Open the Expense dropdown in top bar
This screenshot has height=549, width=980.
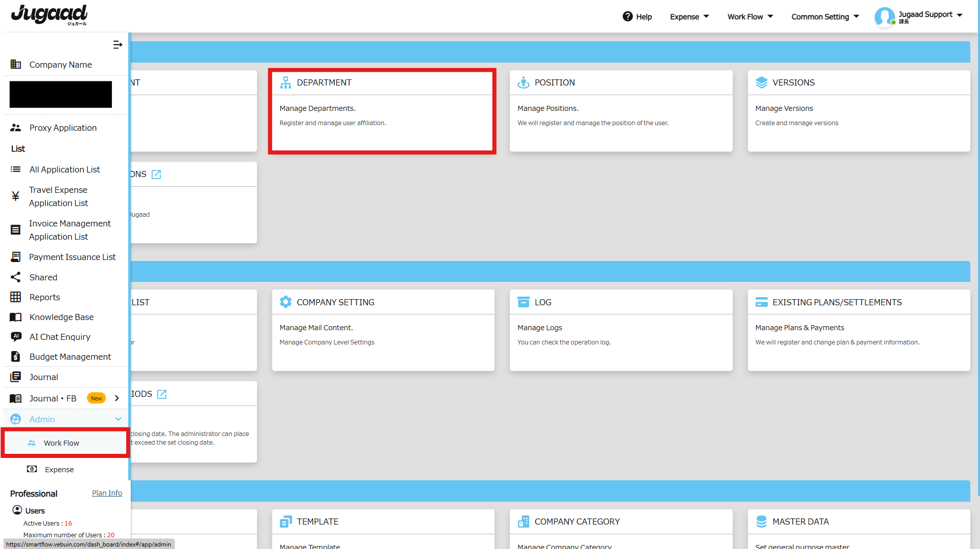(689, 17)
